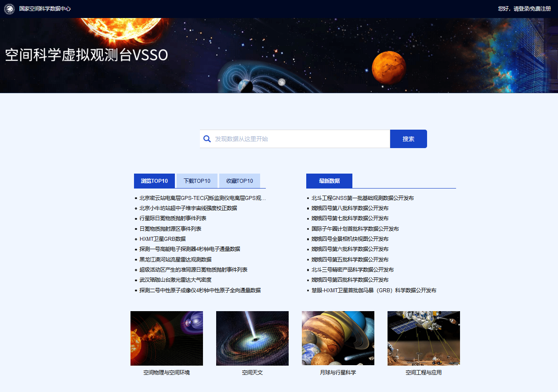Open 国家空间科学数据中心 header link
This screenshot has width=558, height=392.
(x=45, y=9)
